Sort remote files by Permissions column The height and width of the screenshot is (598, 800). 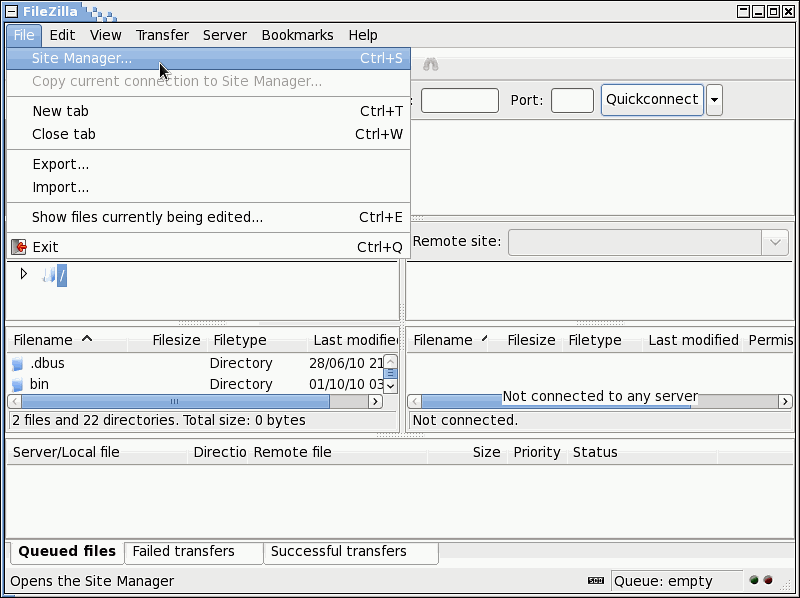(770, 340)
